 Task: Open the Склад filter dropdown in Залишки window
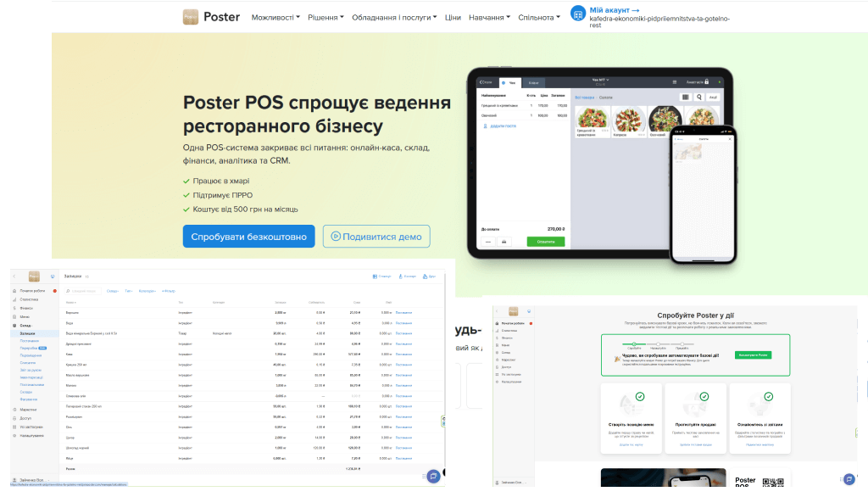tap(113, 291)
